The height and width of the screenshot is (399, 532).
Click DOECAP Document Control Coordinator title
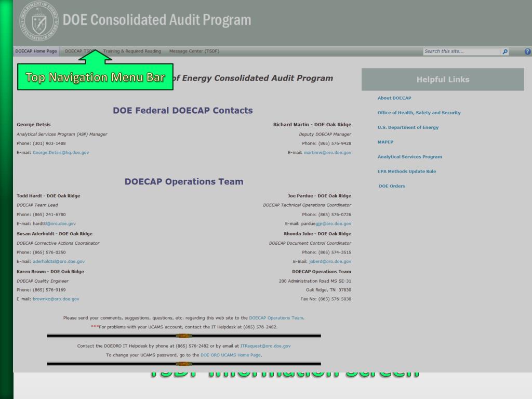[310, 243]
